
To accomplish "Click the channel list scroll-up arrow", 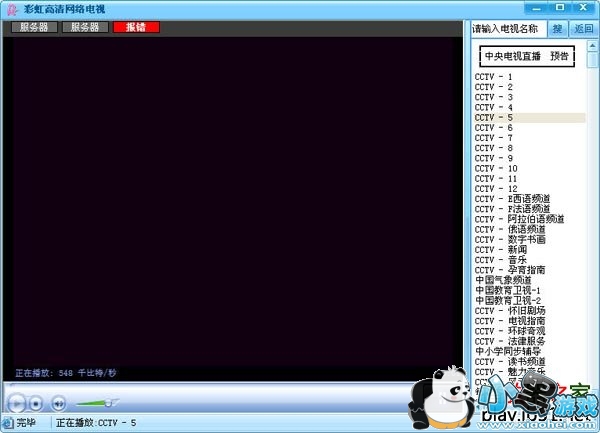I will [x=592, y=46].
